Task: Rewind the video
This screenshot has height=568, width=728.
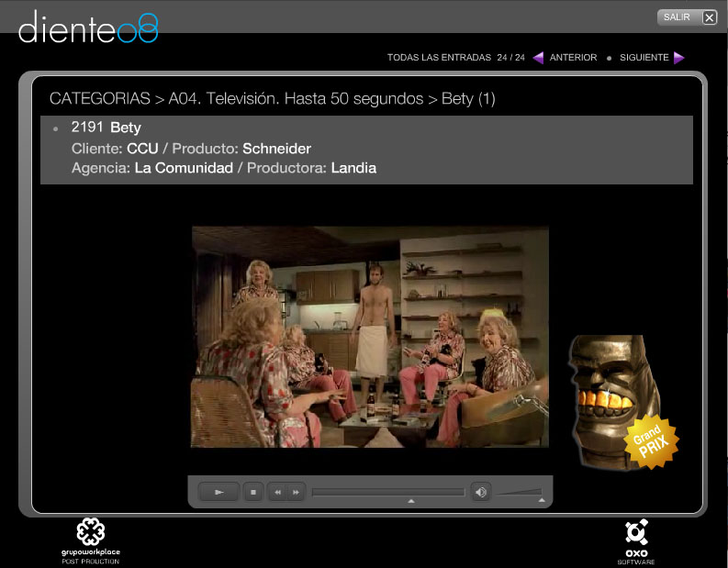Action: point(277,493)
